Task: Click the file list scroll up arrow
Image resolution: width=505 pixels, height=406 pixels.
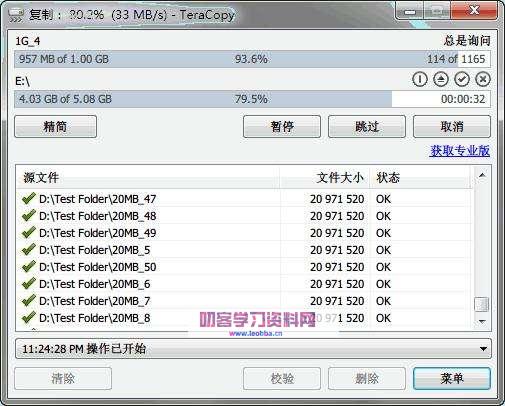Action: 482,175
